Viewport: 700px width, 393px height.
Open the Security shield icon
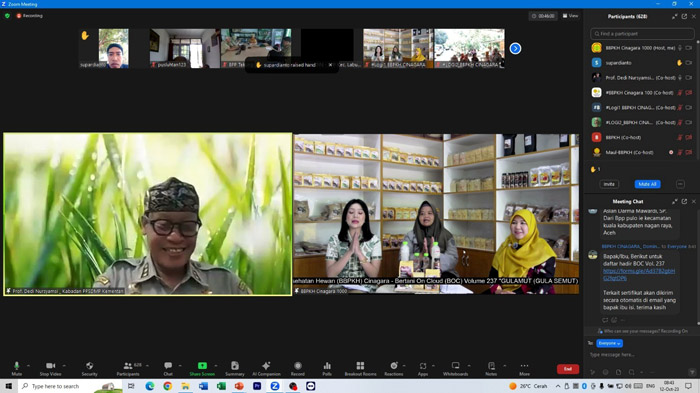[x=89, y=366]
